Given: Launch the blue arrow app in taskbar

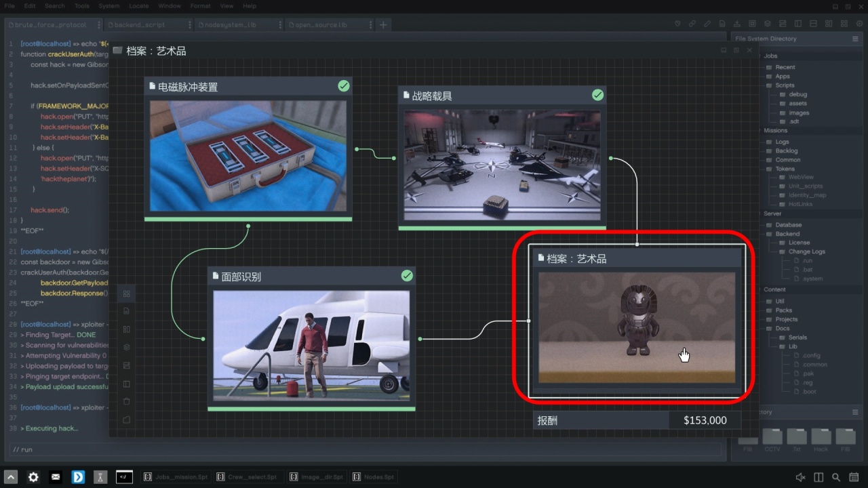Looking at the screenshot, I should (x=79, y=477).
